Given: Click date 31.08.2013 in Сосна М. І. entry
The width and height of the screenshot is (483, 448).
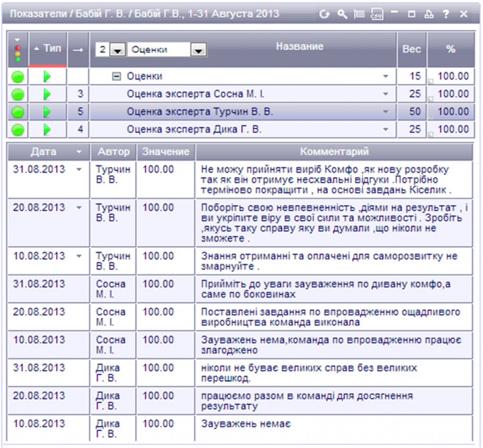Looking at the screenshot, I should 39,284.
